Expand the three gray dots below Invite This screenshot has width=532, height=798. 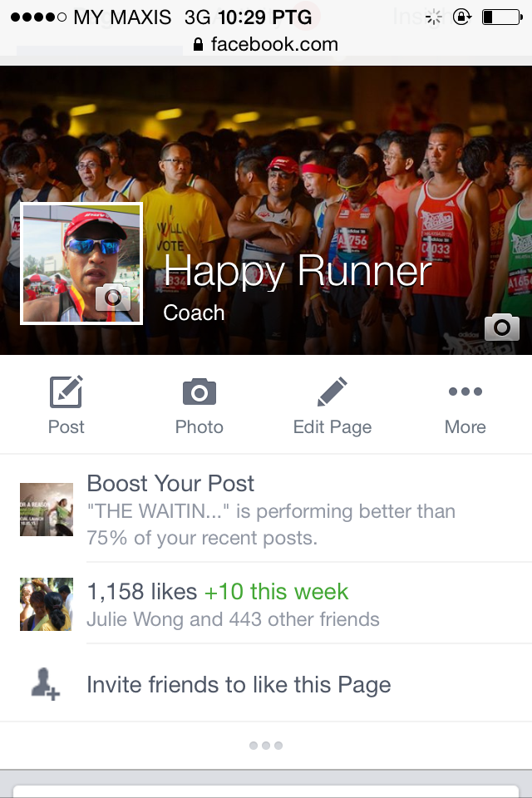pos(266,746)
